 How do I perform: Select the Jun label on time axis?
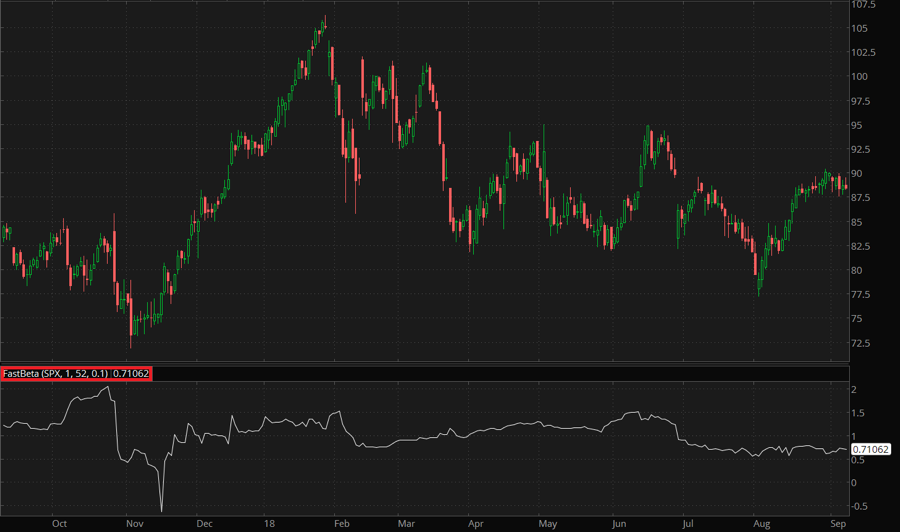[620, 522]
